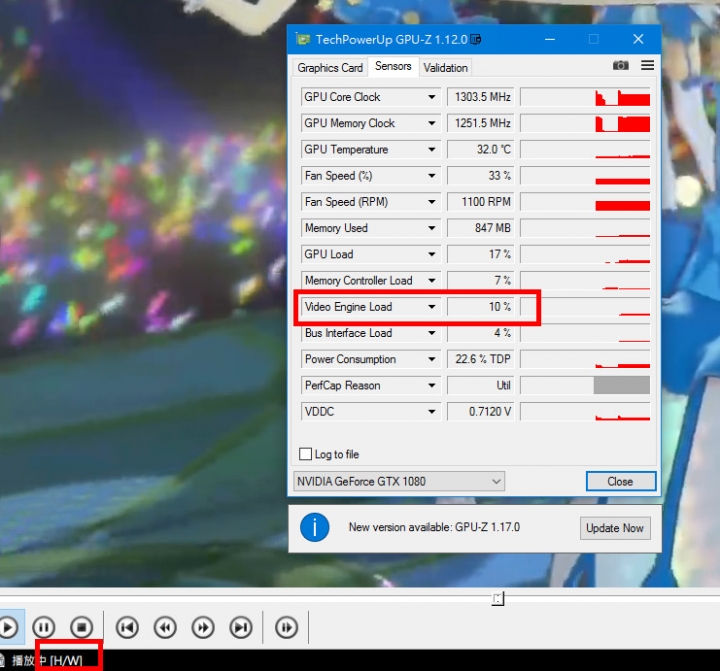Stop the video playback
This screenshot has width=720, height=671.
(x=82, y=627)
